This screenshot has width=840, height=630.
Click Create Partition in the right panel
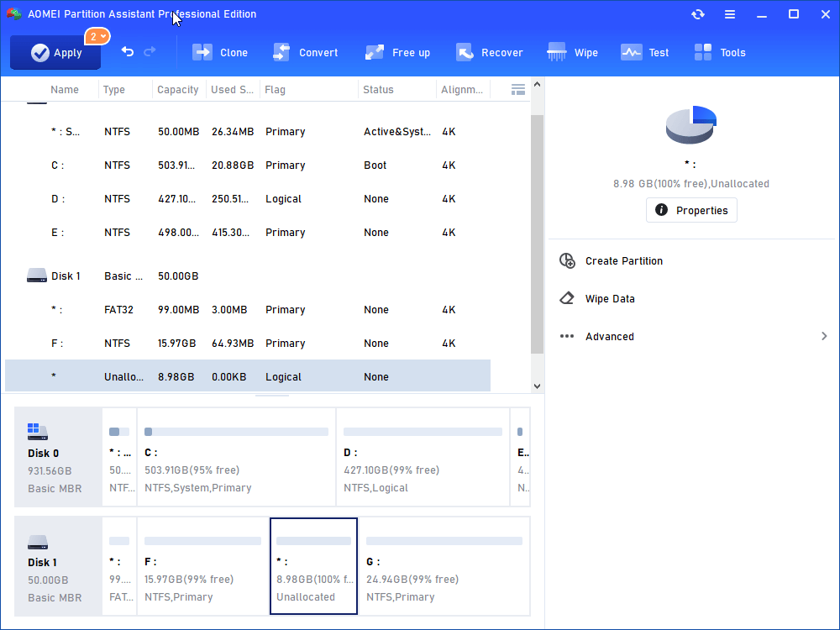[623, 261]
